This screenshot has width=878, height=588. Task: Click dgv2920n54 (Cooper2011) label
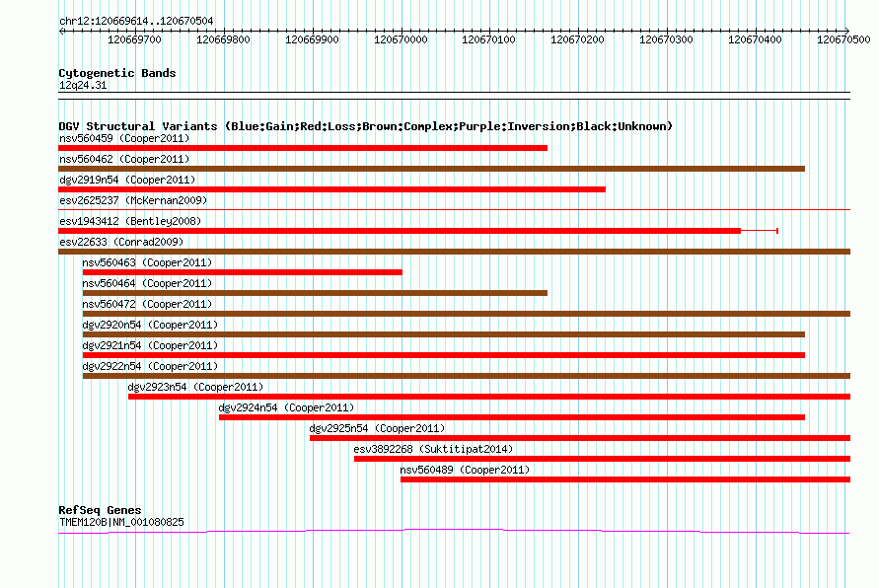150,325
